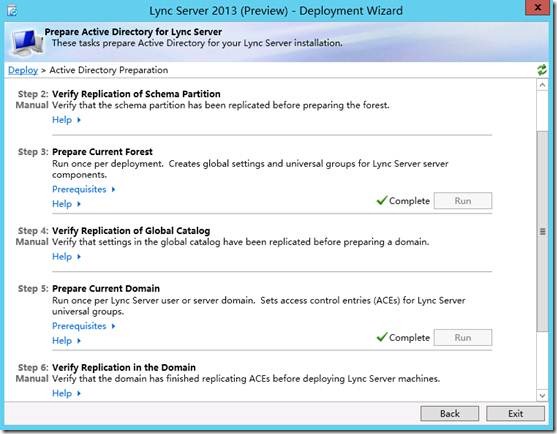This screenshot has height=434, width=557.
Task: Click the Manual label under Step 6
Action: pos(32,379)
